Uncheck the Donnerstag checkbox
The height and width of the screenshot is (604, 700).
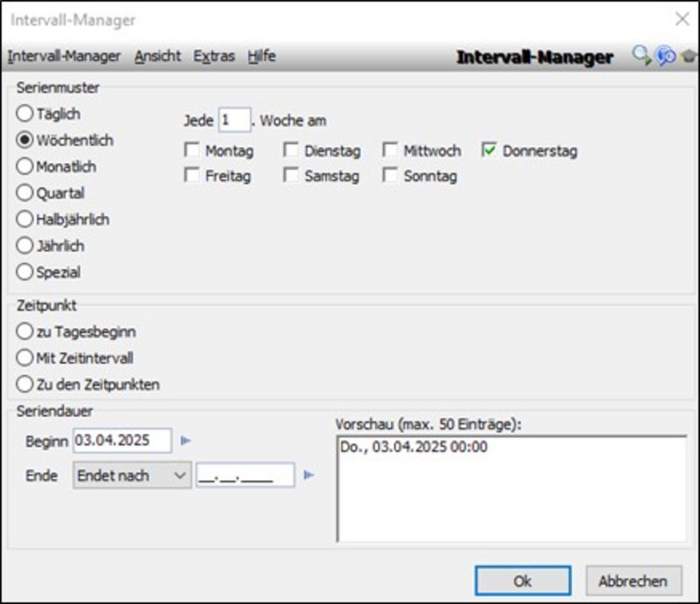coord(489,150)
